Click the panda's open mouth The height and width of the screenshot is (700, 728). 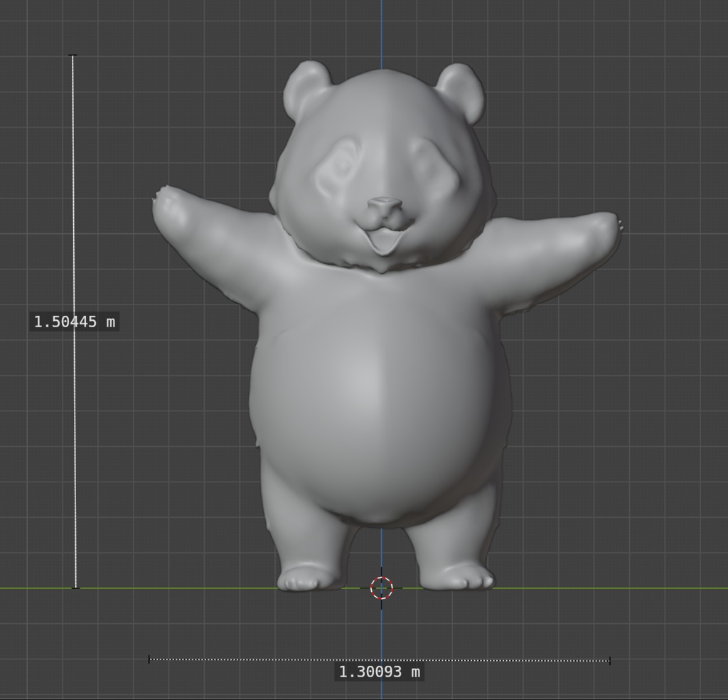[386, 242]
